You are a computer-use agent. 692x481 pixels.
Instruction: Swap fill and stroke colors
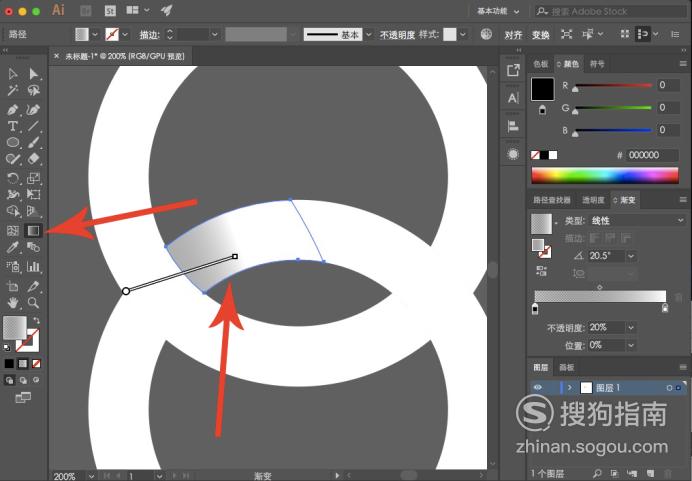pyautogui.click(x=37, y=321)
